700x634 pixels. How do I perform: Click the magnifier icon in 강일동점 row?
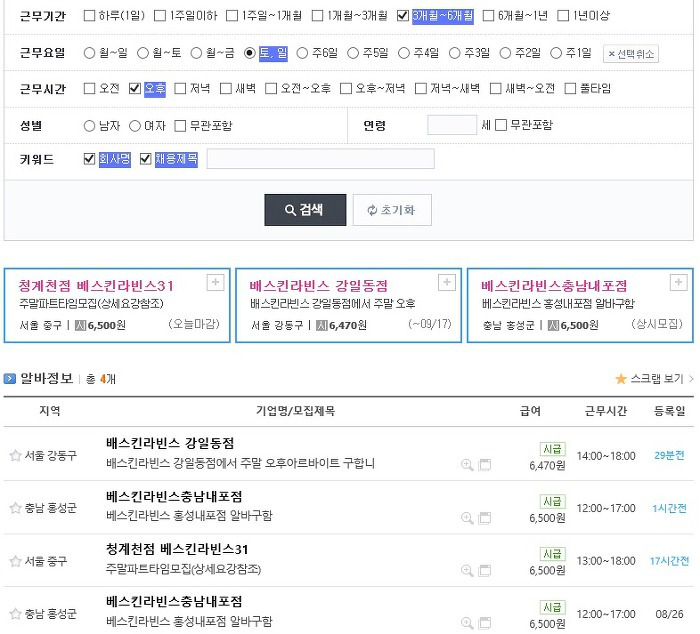467,465
